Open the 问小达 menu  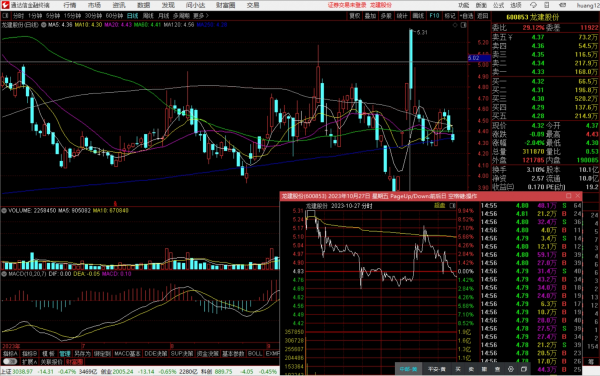[x=195, y=5]
